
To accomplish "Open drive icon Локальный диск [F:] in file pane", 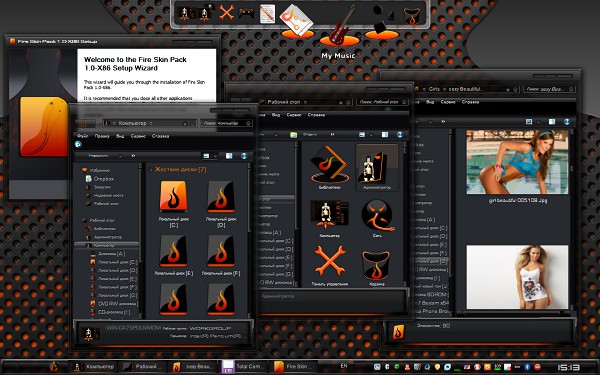I will (221, 251).
